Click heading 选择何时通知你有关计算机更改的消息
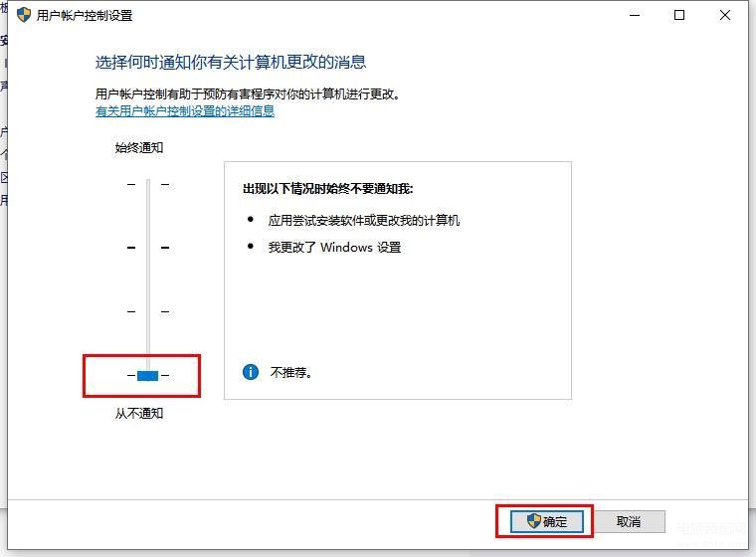 click(231, 62)
